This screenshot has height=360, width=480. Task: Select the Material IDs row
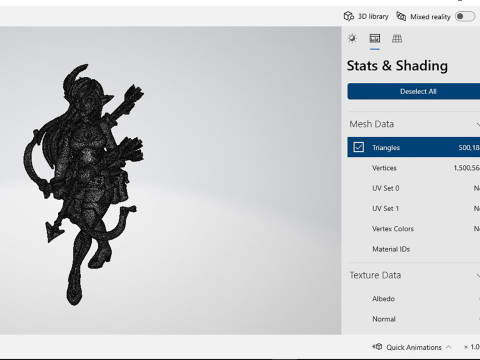[x=414, y=249]
